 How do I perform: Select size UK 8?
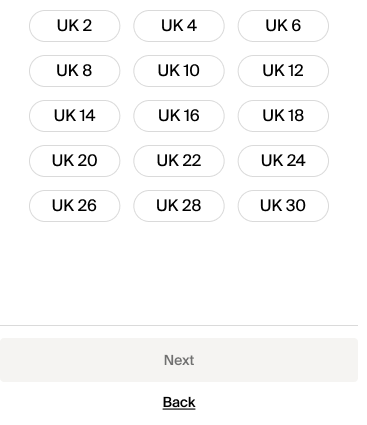[74, 71]
